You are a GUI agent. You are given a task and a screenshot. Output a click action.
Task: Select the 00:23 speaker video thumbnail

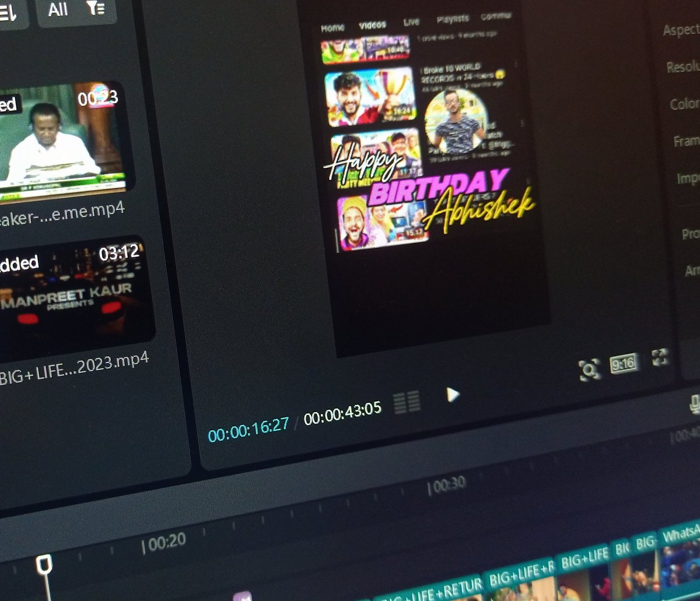(62, 142)
